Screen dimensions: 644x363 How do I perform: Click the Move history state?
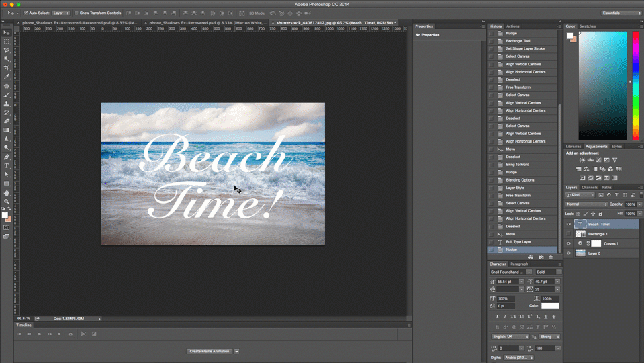(510, 234)
